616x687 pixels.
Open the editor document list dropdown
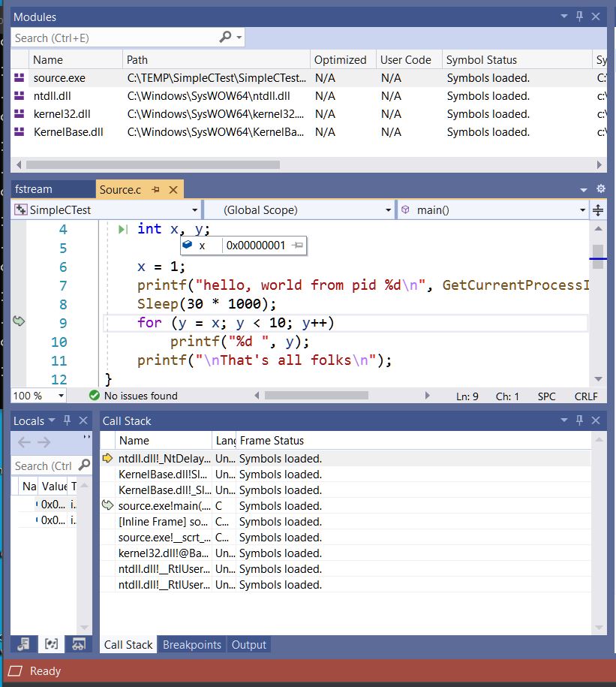pyautogui.click(x=583, y=190)
